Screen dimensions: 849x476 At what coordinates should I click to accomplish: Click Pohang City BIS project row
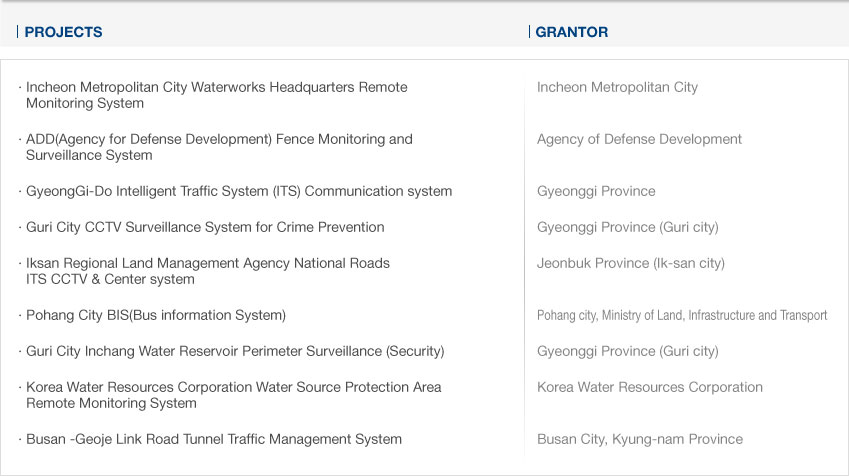coord(156,315)
